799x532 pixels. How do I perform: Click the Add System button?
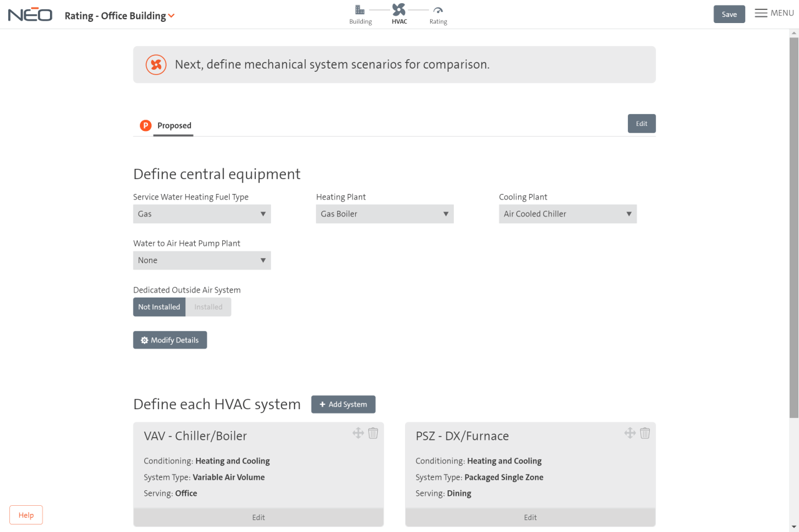coord(343,404)
